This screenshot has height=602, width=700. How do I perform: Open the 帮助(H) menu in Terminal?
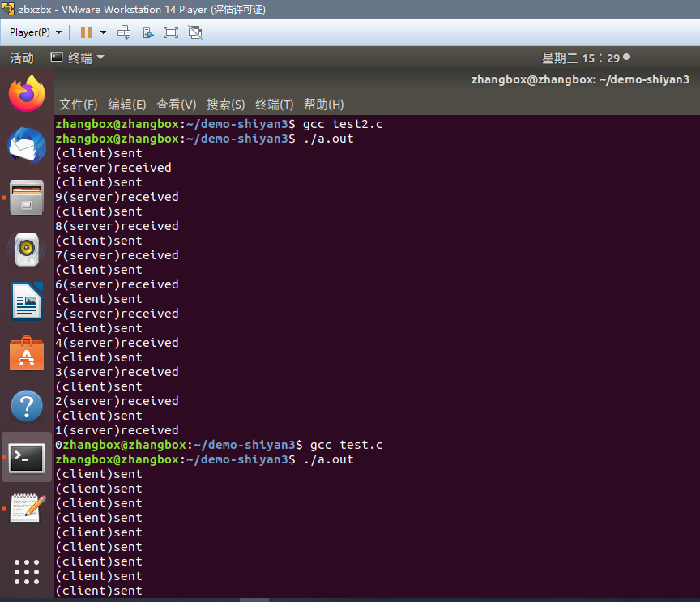click(x=323, y=104)
